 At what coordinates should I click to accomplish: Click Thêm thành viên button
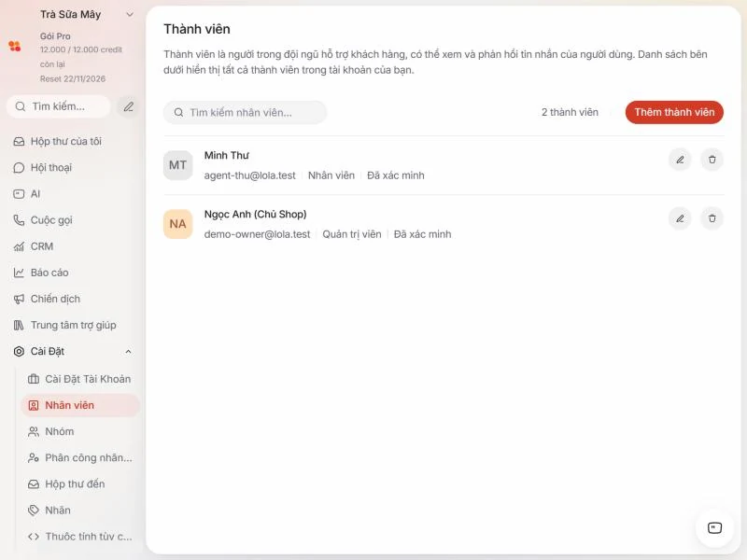pos(674,112)
